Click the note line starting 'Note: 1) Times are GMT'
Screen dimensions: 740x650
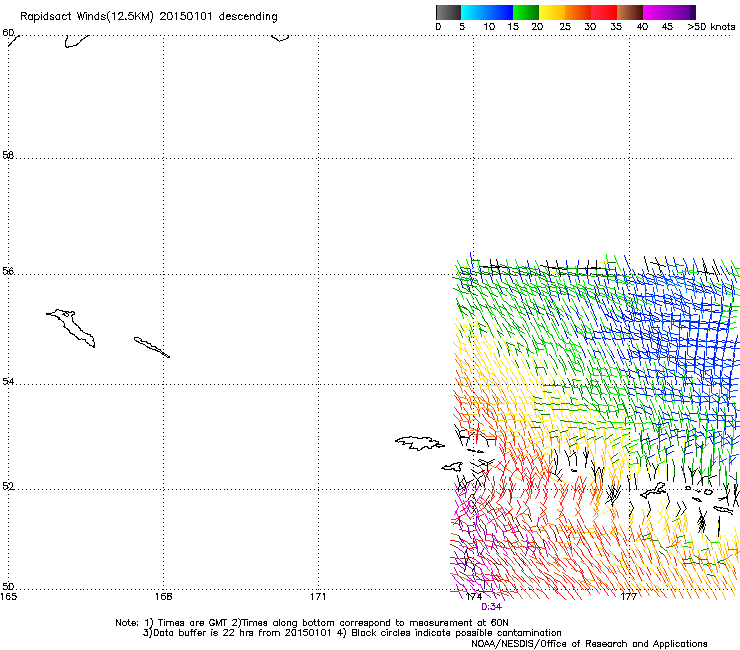(312, 623)
